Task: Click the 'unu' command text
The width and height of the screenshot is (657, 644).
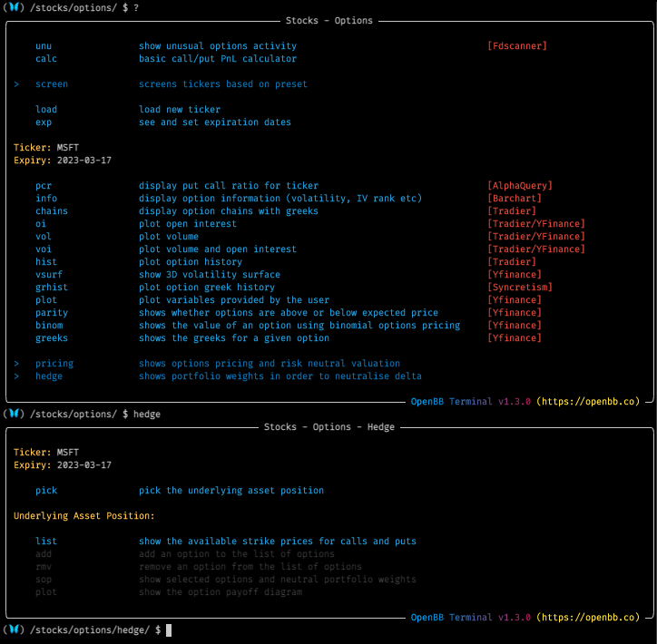Action: coord(44,46)
